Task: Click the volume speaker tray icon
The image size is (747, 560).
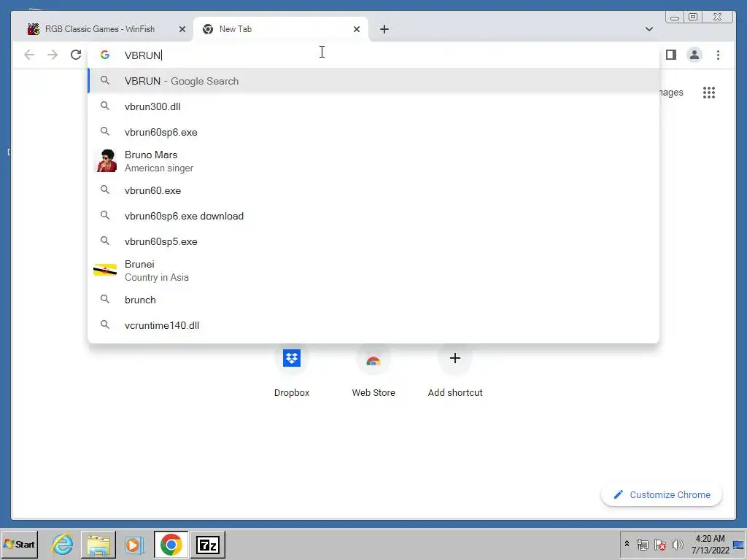Action: [x=677, y=544]
